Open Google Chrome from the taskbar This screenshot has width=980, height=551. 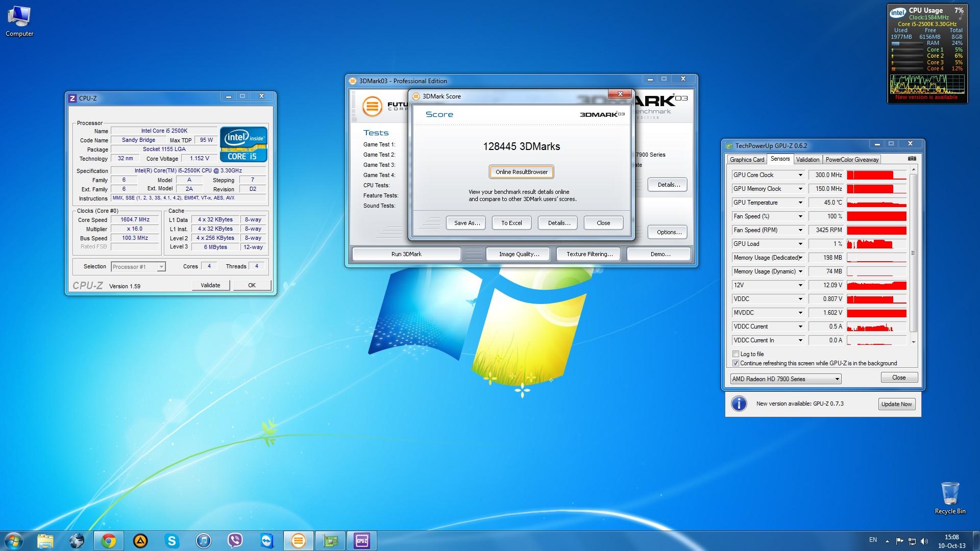click(109, 541)
